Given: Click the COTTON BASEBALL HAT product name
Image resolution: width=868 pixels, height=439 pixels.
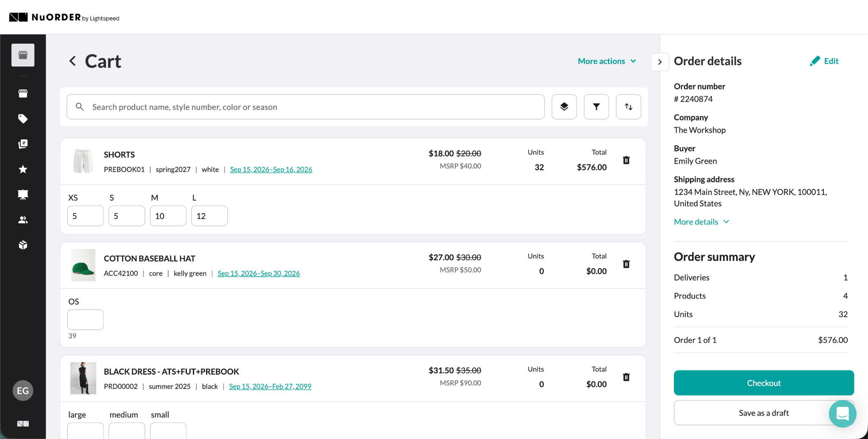Looking at the screenshot, I should tap(150, 258).
